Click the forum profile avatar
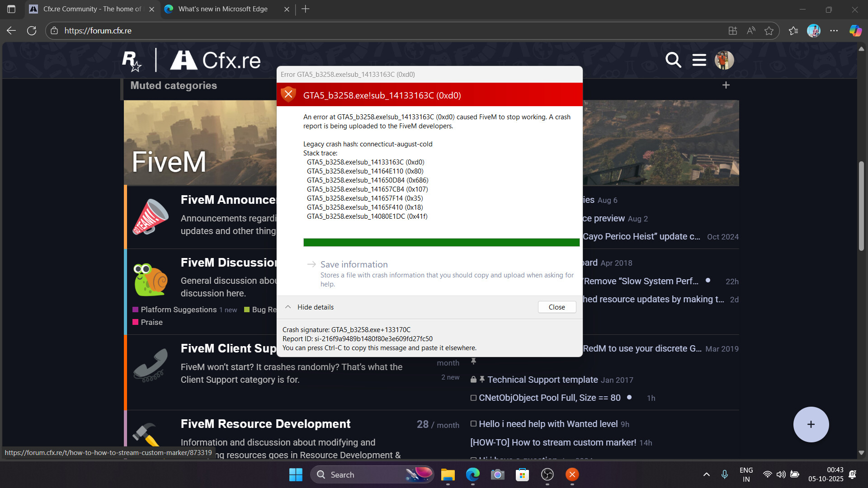This screenshot has height=488, width=868. 724,60
